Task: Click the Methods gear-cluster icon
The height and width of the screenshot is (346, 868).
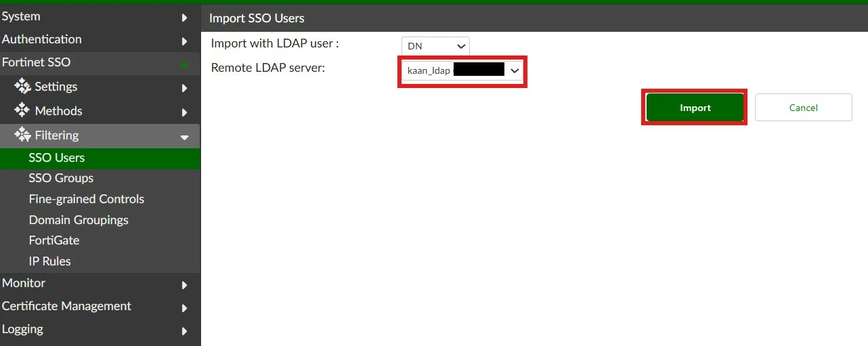Action: click(x=23, y=110)
